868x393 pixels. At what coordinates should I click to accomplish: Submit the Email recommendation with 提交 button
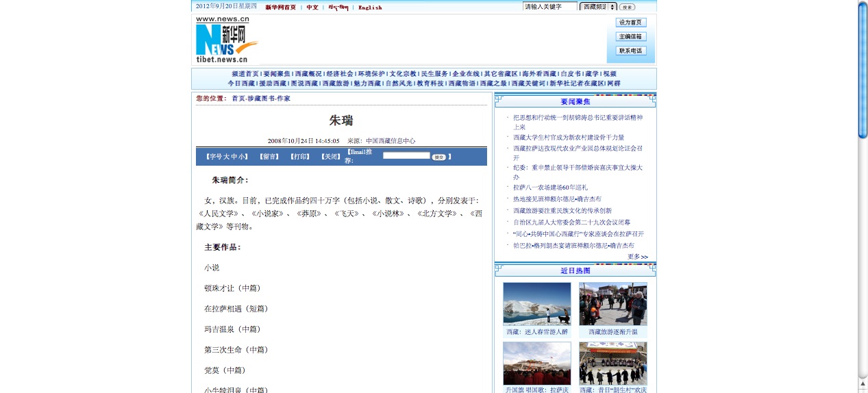438,157
